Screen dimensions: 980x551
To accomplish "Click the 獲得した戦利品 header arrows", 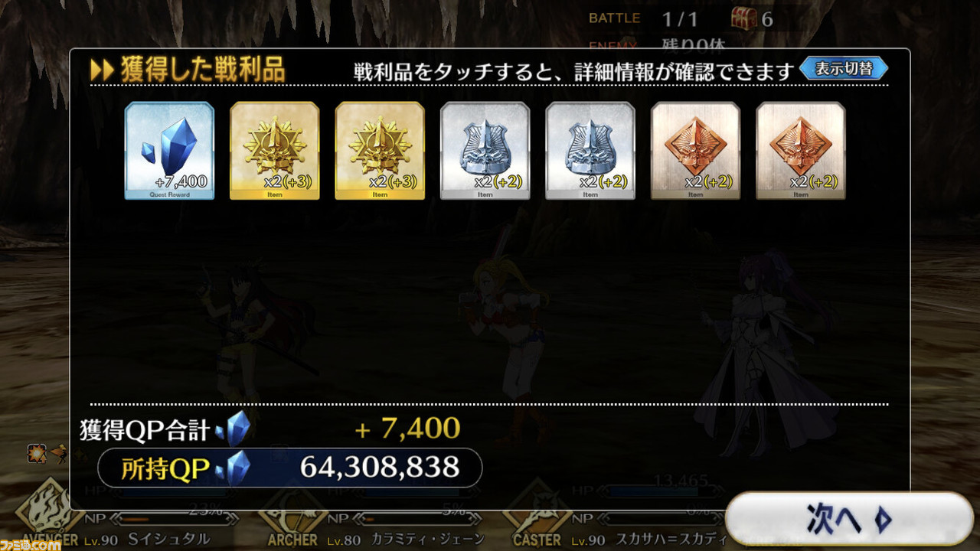I will (102, 70).
